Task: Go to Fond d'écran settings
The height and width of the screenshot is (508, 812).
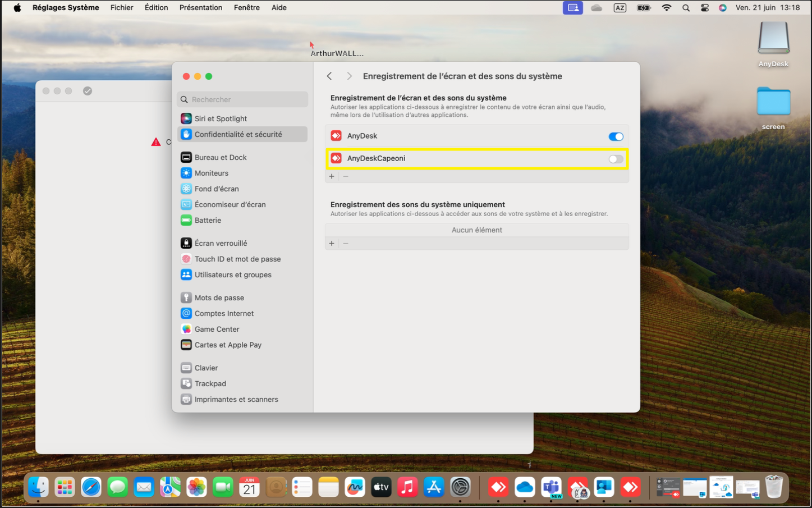Action: pyautogui.click(x=242, y=189)
